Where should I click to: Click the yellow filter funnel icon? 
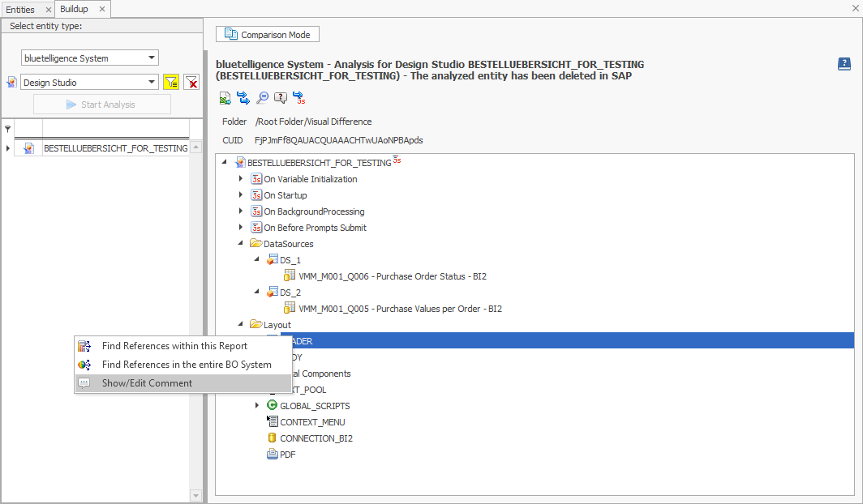(171, 82)
